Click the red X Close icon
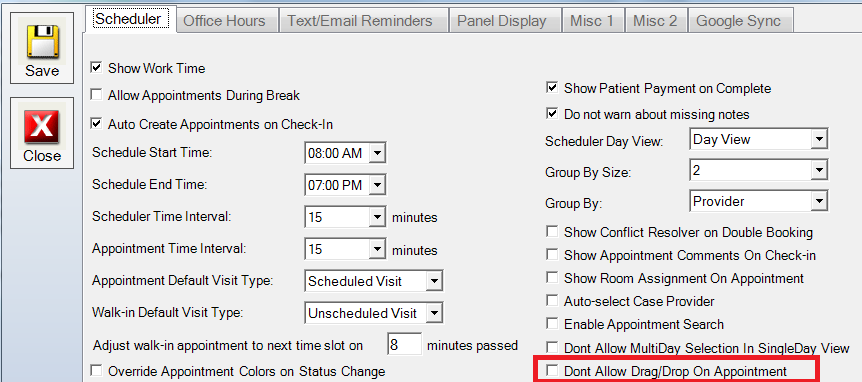Viewport: 862px width, 382px height. coord(42,125)
